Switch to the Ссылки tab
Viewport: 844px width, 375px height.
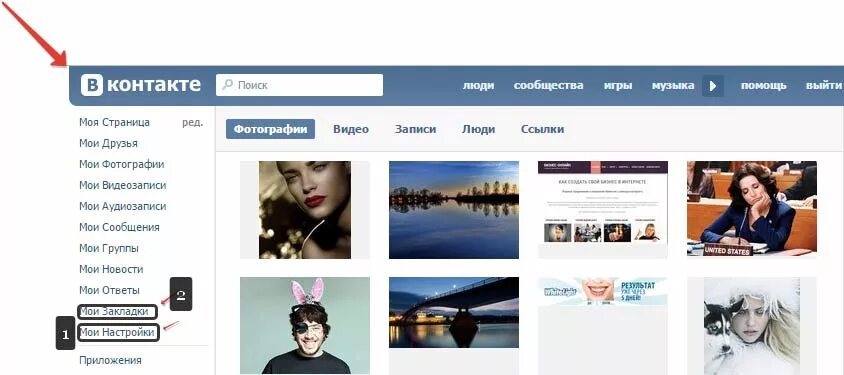[542, 129]
